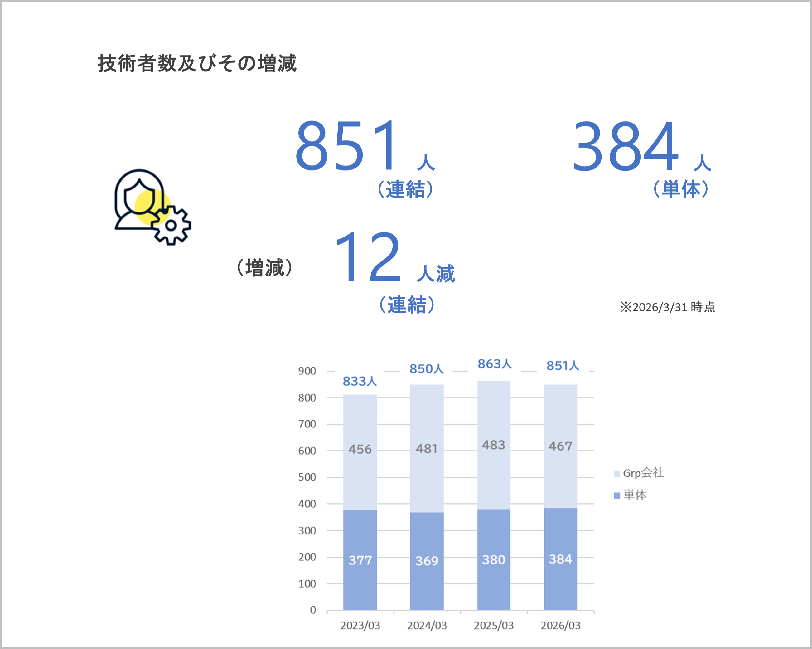Viewport: 812px width, 649px height.
Task: Click the 100 y-axis tick label
Action: click(x=307, y=584)
